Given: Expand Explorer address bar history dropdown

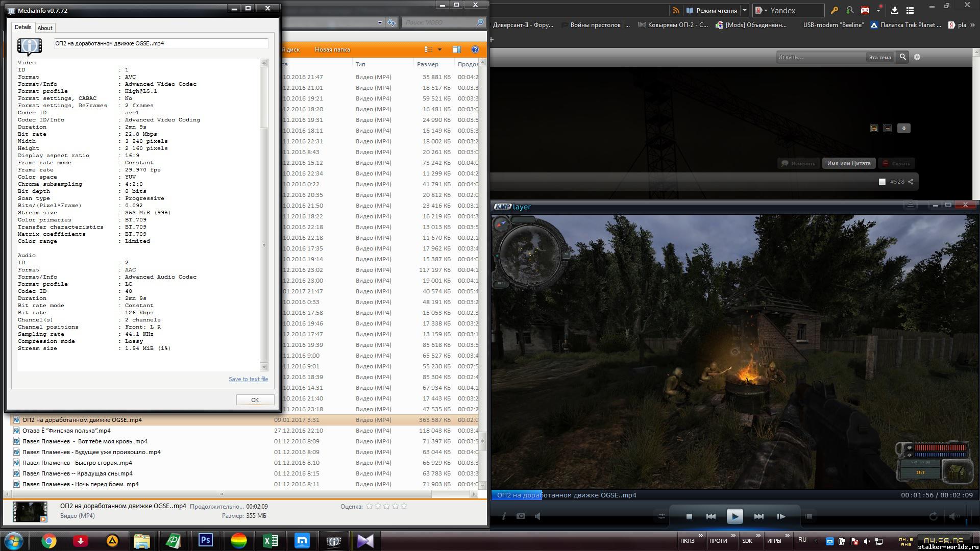Looking at the screenshot, I should [x=380, y=22].
